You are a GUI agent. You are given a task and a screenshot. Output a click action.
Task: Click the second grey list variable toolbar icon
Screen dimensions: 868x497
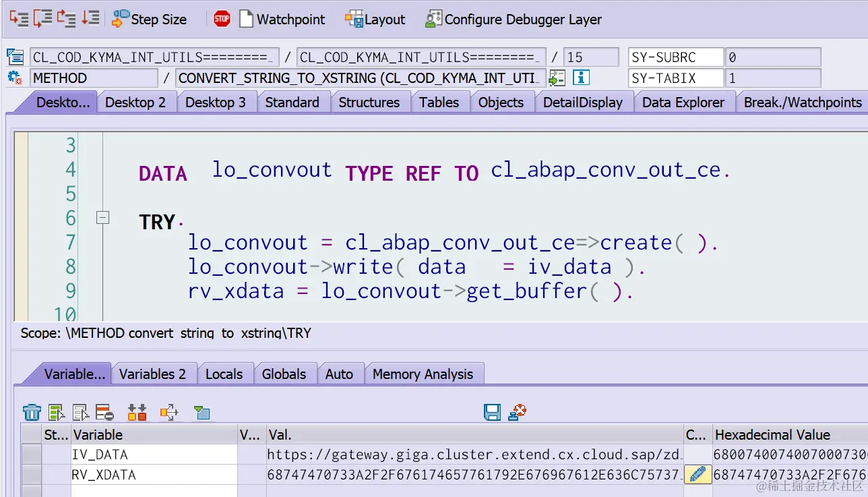pyautogui.click(x=81, y=412)
